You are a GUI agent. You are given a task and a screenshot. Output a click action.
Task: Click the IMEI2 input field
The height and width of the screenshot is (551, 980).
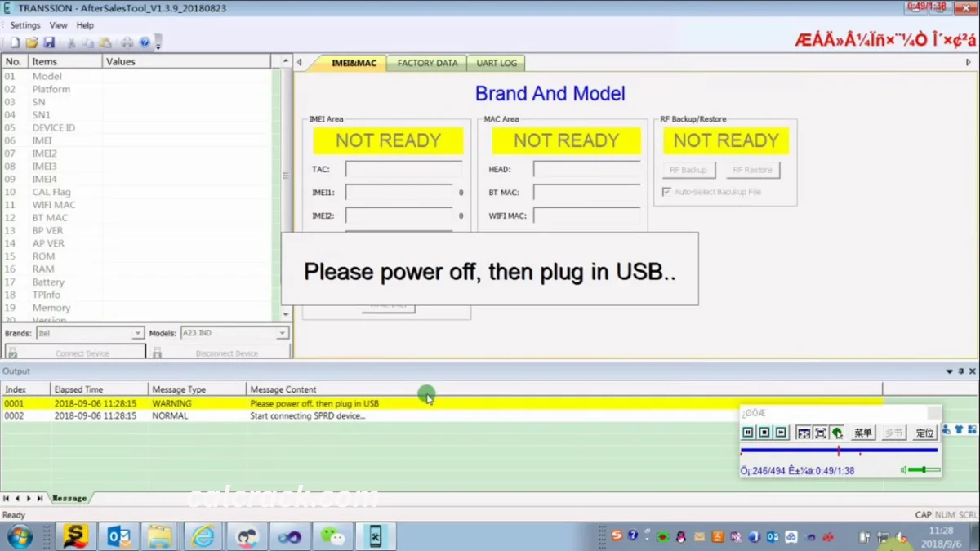[399, 216]
